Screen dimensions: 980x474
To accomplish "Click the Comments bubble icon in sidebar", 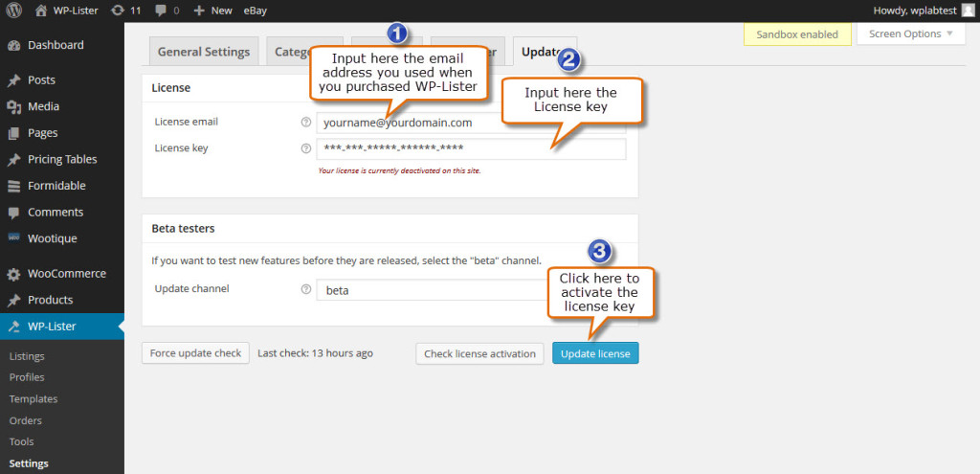I will click(x=13, y=213).
